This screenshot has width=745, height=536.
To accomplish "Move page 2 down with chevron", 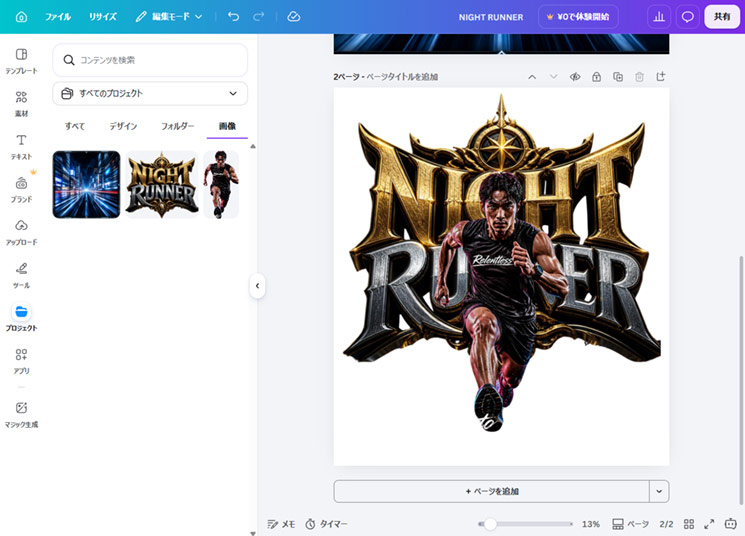I will point(554,77).
